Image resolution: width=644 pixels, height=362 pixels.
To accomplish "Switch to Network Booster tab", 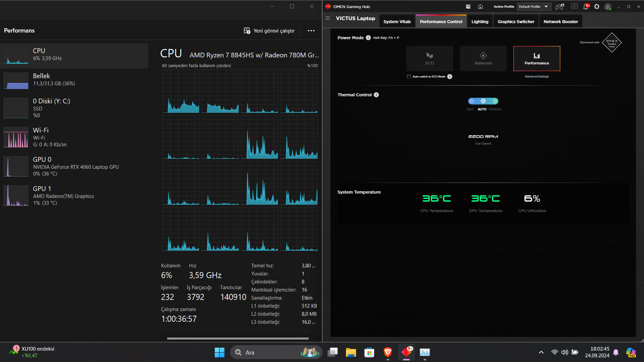I will point(561,21).
